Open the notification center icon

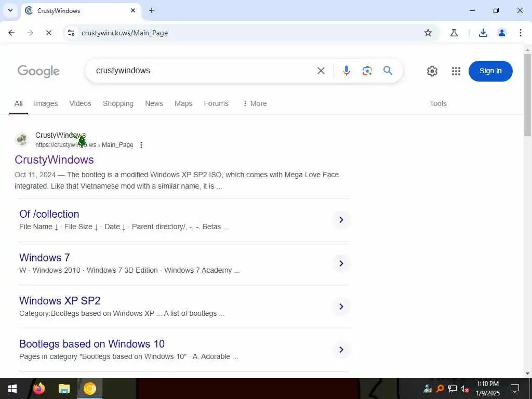click(515, 389)
